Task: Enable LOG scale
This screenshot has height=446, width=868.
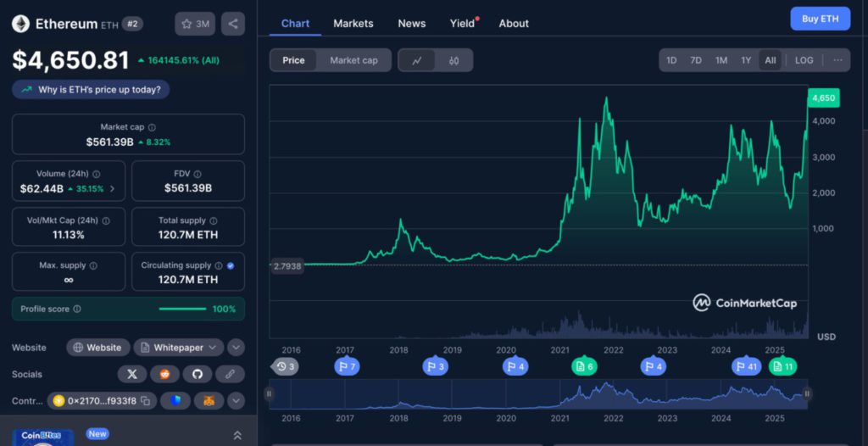Action: (804, 60)
